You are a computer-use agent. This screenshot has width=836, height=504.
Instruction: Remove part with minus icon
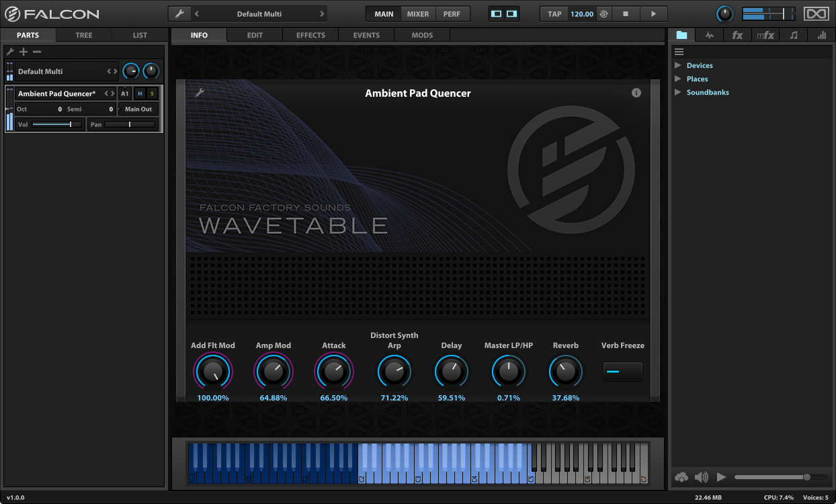click(37, 52)
